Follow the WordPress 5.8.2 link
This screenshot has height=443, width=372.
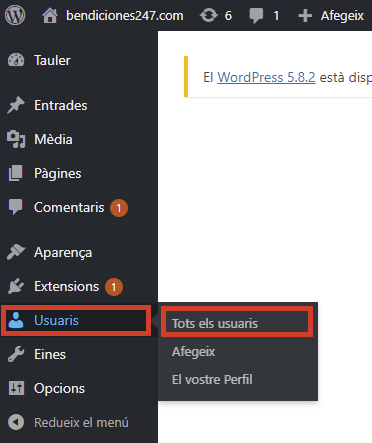(266, 77)
